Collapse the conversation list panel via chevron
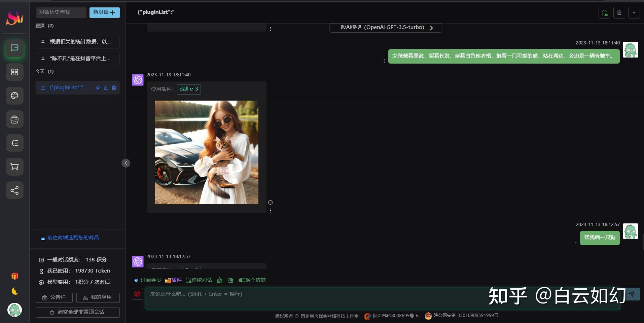 (126, 163)
